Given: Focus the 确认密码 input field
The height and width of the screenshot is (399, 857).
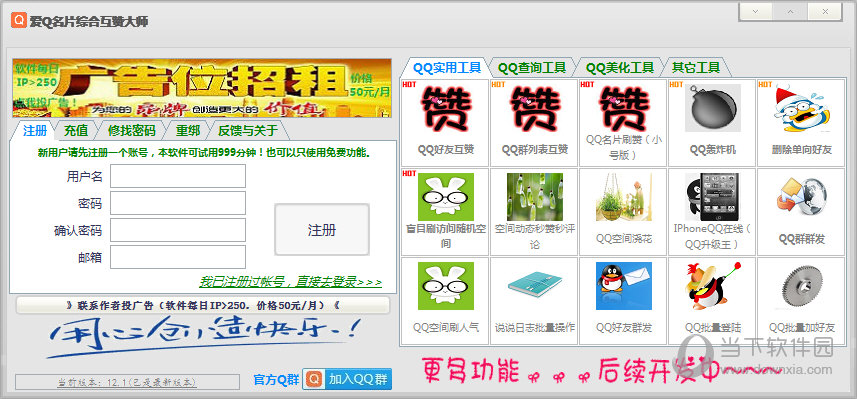Looking at the screenshot, I should click(x=178, y=230).
